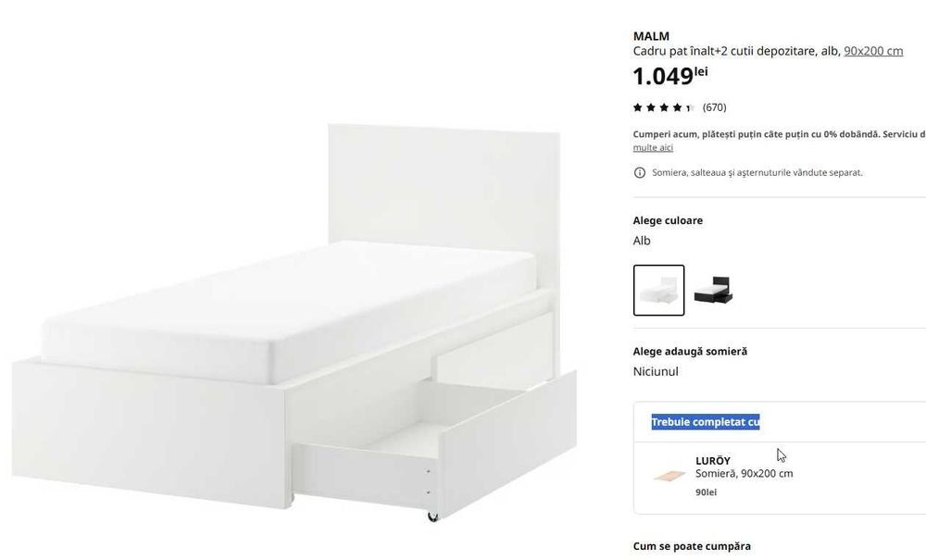Click the MALM product title
This screenshot has width=926, height=560.
coord(651,37)
